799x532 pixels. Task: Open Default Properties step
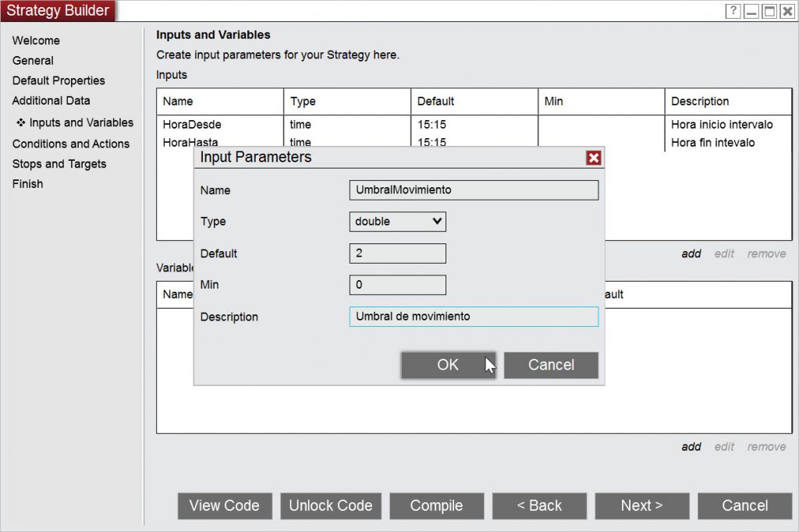59,80
